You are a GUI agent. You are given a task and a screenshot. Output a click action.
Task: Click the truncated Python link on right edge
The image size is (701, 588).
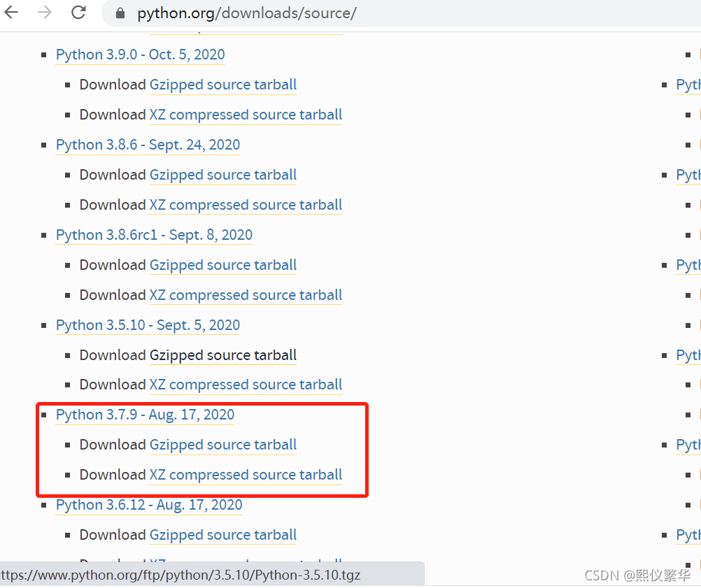pyautogui.click(x=688, y=85)
